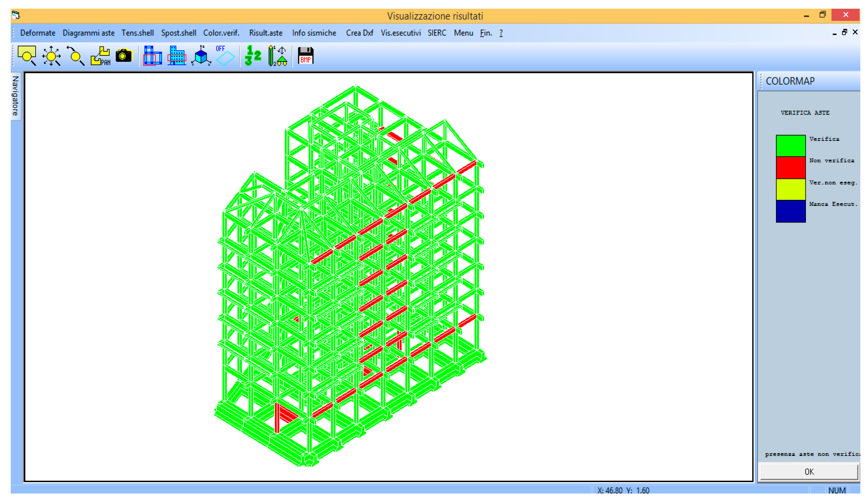Image resolution: width=867 pixels, height=504 pixels.
Task: Toggle the 123 numbering display icon
Action: pos(253,56)
